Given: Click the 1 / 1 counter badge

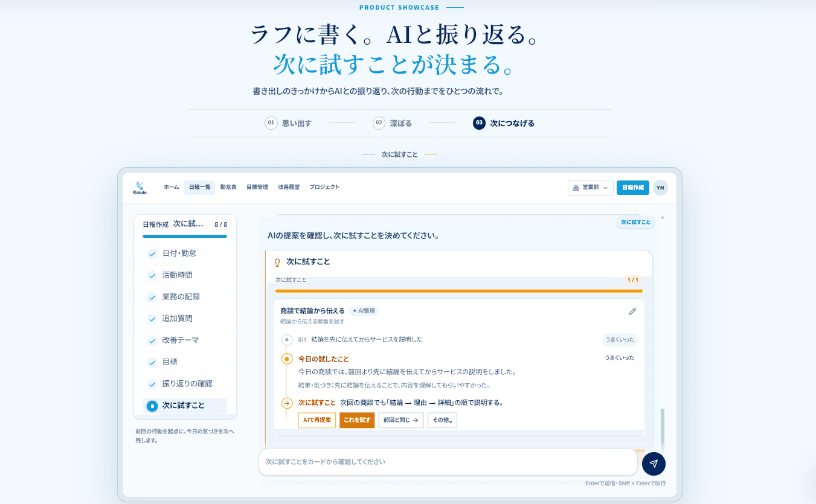Looking at the screenshot, I should click(x=633, y=280).
